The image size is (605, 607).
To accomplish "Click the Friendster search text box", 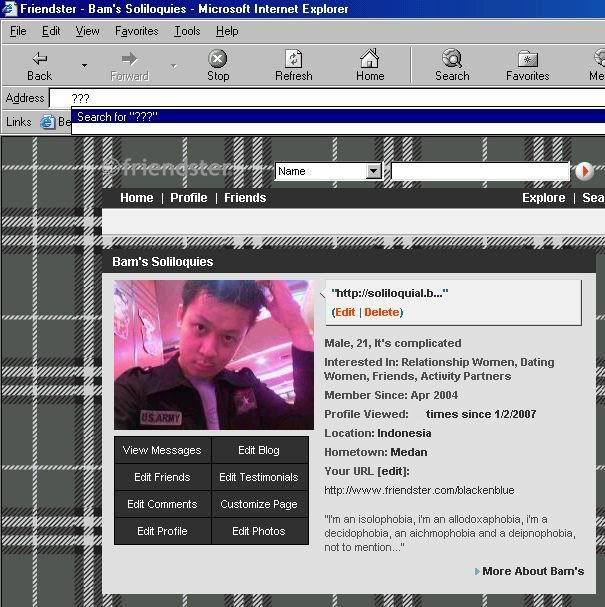I will tap(480, 171).
